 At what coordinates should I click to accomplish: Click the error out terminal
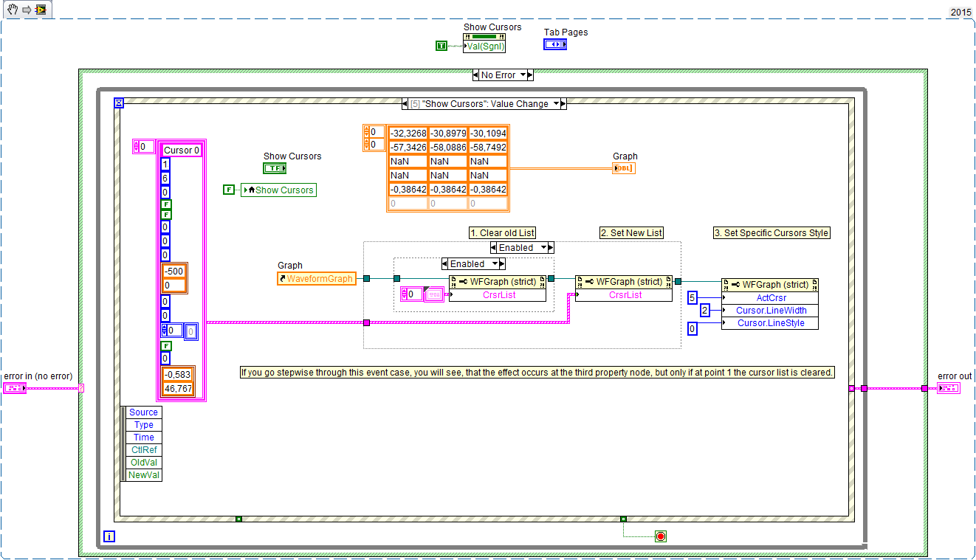click(949, 388)
